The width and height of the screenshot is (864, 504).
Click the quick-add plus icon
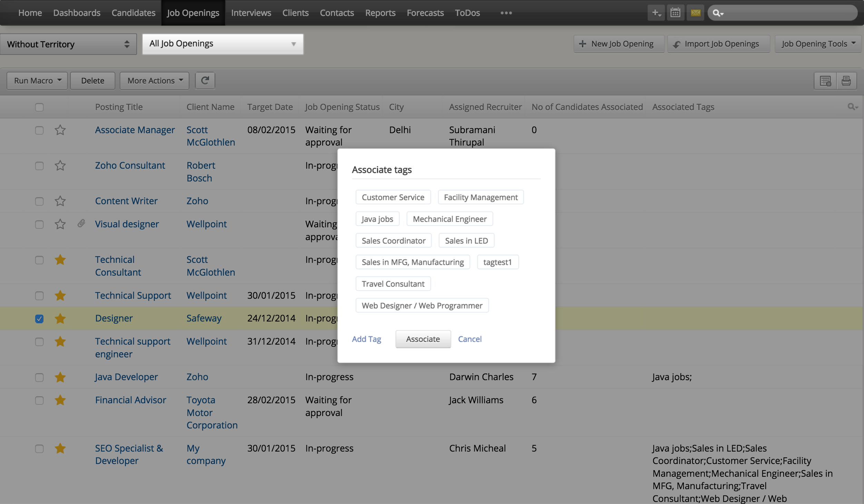(x=656, y=13)
